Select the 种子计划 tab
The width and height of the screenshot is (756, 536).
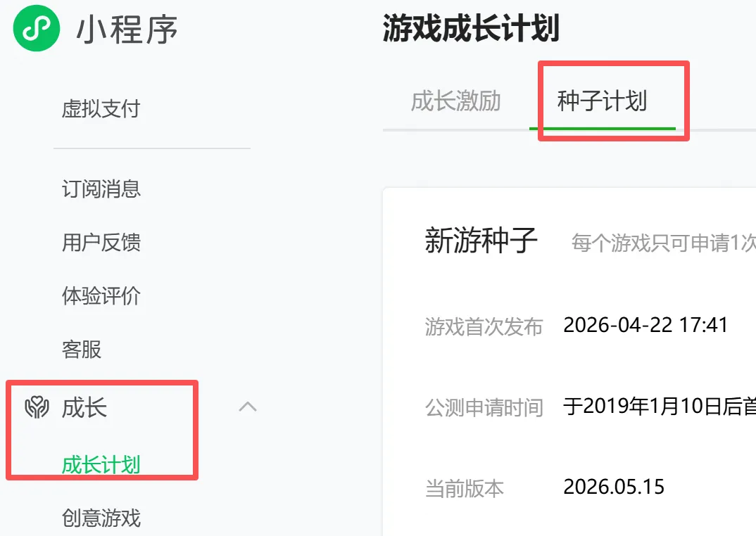[603, 101]
